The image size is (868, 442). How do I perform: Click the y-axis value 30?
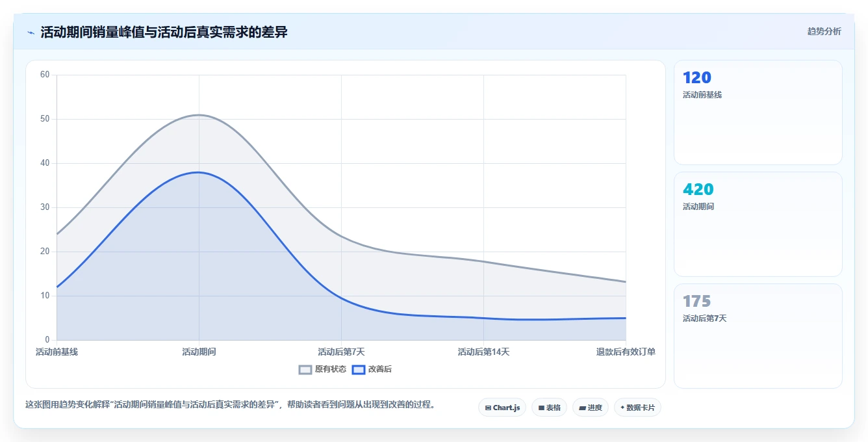45,207
